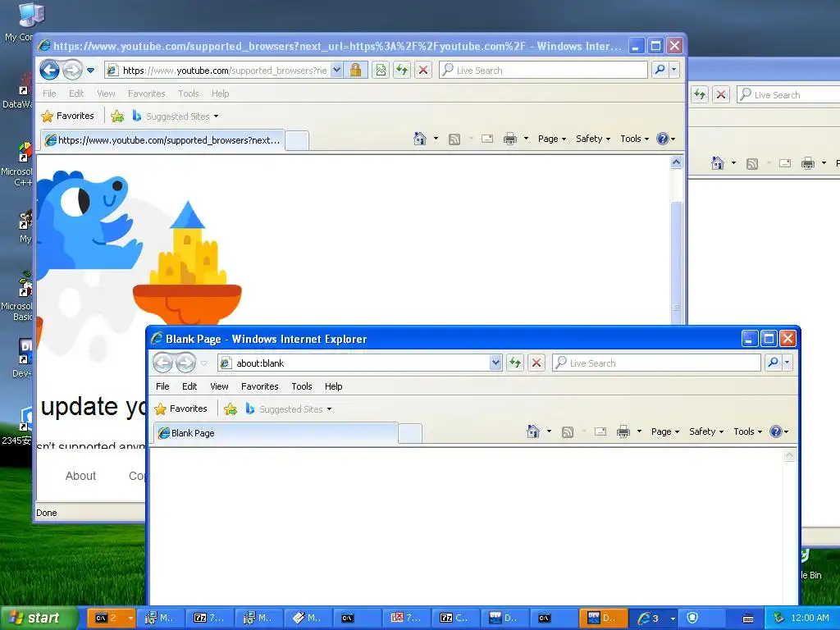This screenshot has height=630, width=840.
Task: Click Forward arrow in YouTube window
Action: [72, 71]
